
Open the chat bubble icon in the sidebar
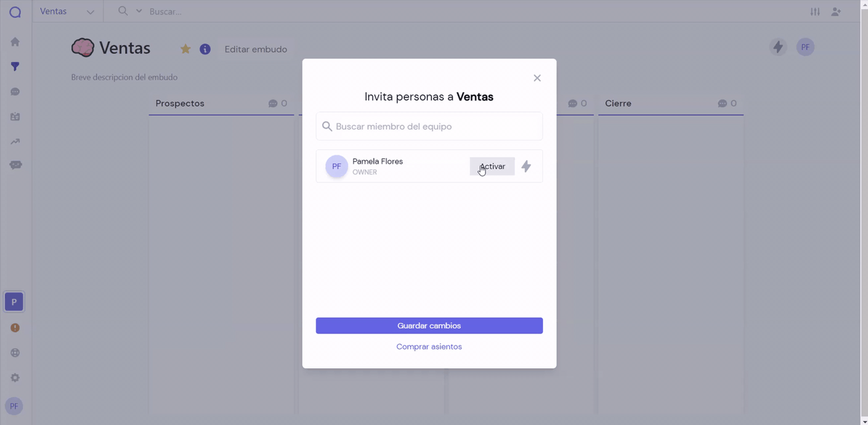point(15,92)
